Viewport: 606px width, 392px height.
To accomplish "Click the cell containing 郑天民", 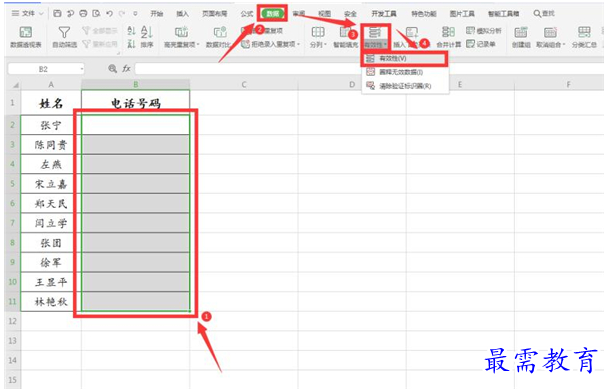I will click(x=51, y=203).
